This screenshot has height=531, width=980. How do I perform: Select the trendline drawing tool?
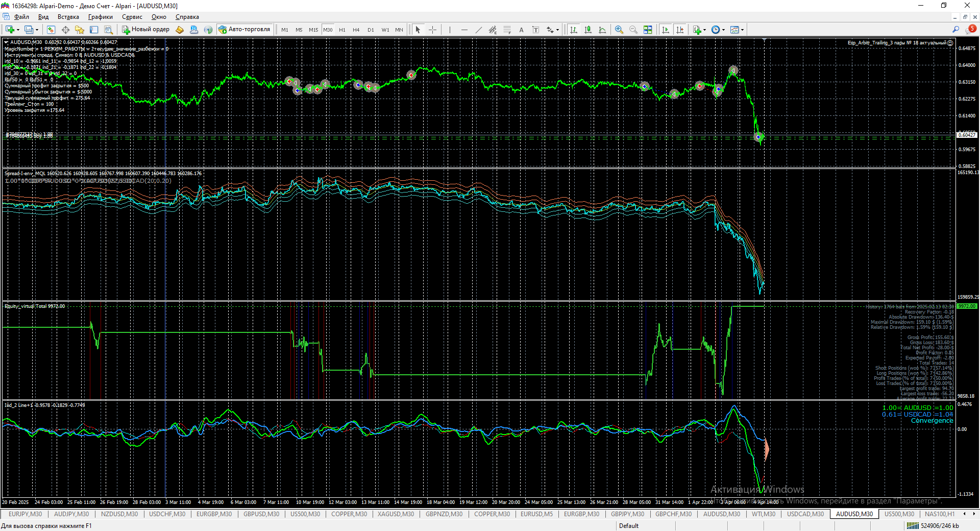click(478, 30)
